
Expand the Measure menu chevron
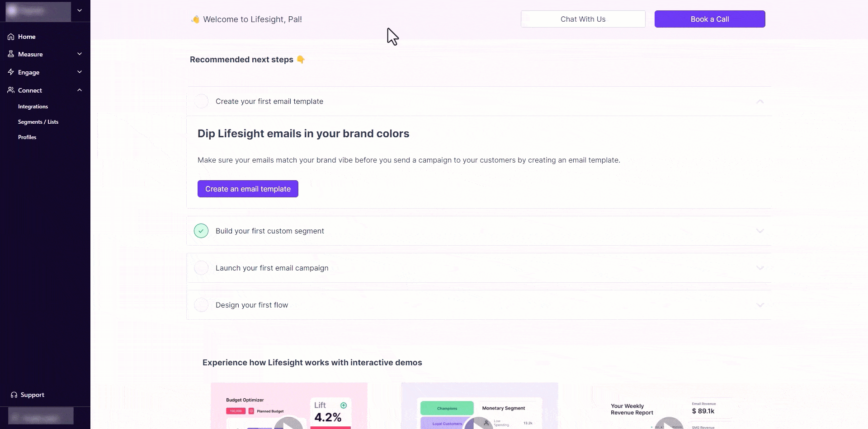[x=80, y=54]
